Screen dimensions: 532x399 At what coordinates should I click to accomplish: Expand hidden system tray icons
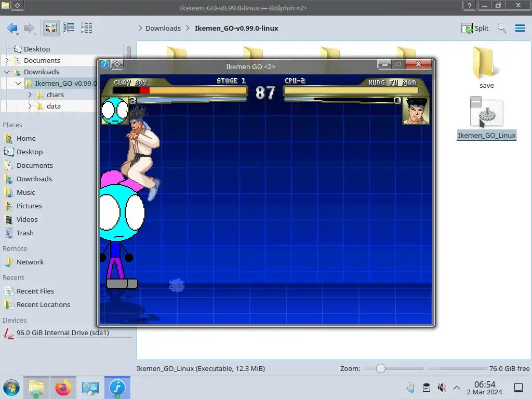[x=457, y=388]
